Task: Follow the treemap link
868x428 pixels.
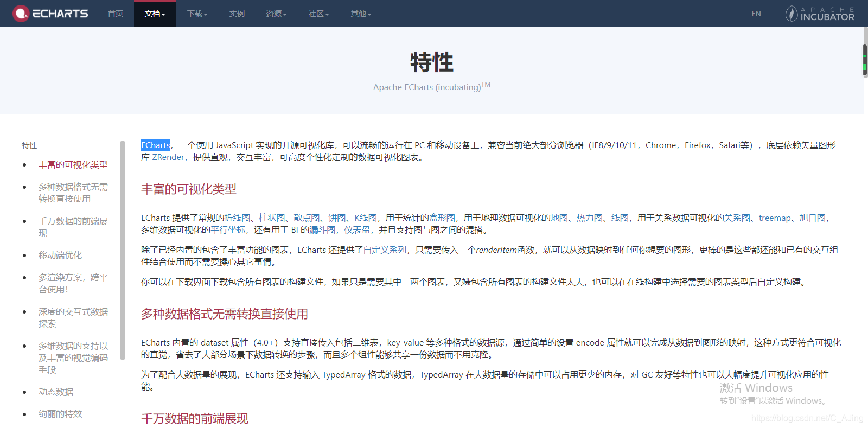Action: click(775, 218)
